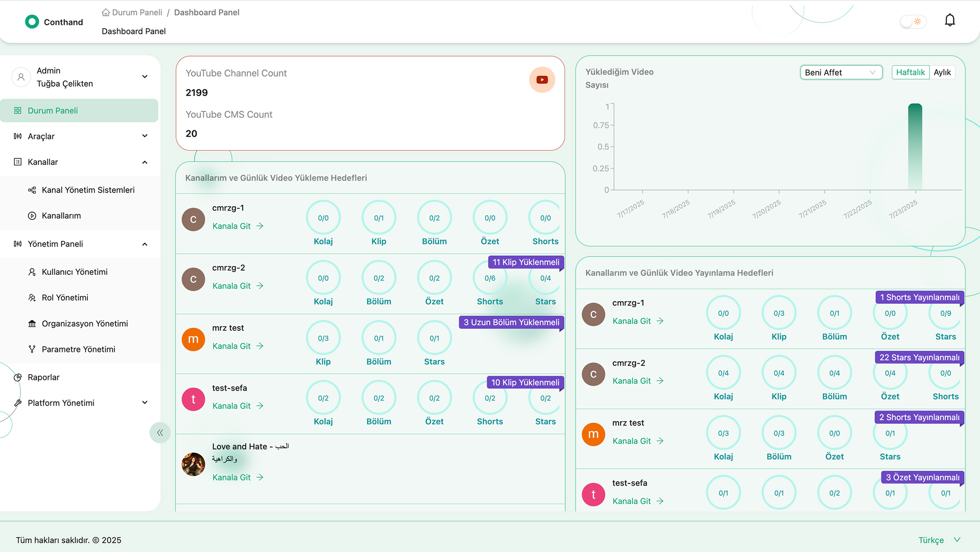Click the Raporlar chart icon
This screenshot has height=552, width=980.
tap(18, 377)
